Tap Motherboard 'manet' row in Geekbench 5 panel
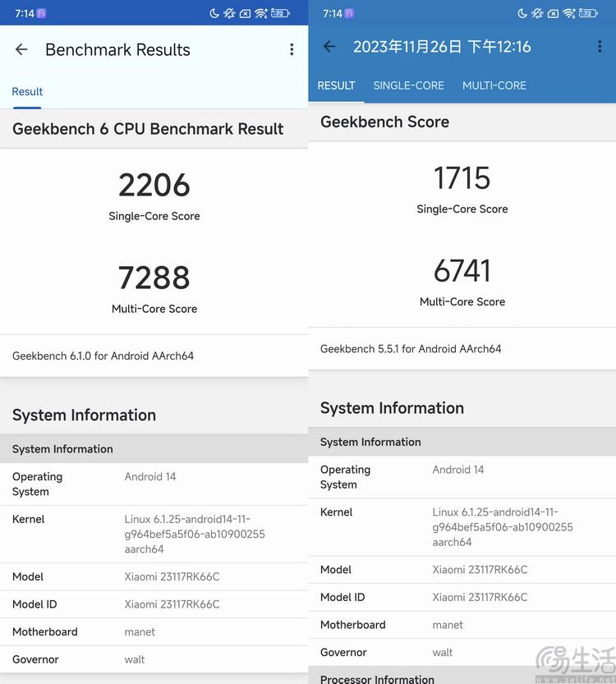This screenshot has width=616, height=684. 462,625
